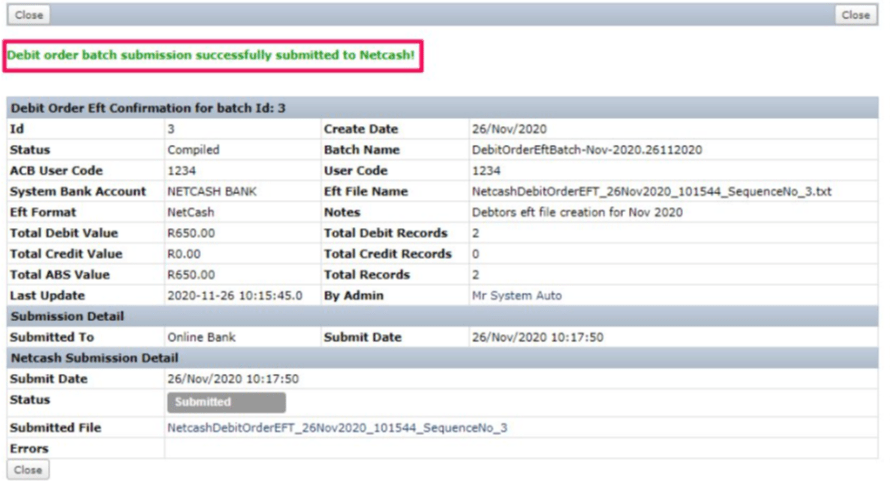
Task: Click the Last Update timestamp 2020-11-26 10:15:45.0
Action: point(234,296)
